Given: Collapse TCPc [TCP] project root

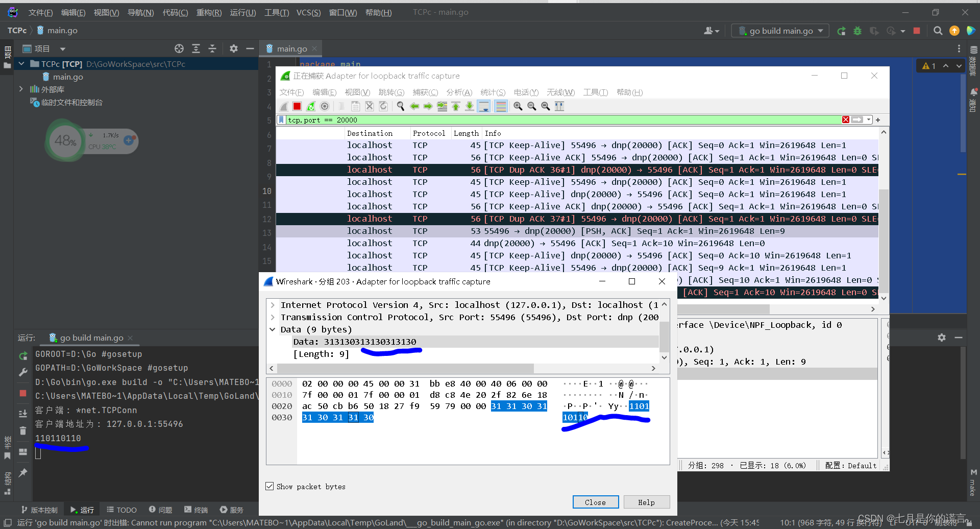Looking at the screenshot, I should tap(21, 64).
